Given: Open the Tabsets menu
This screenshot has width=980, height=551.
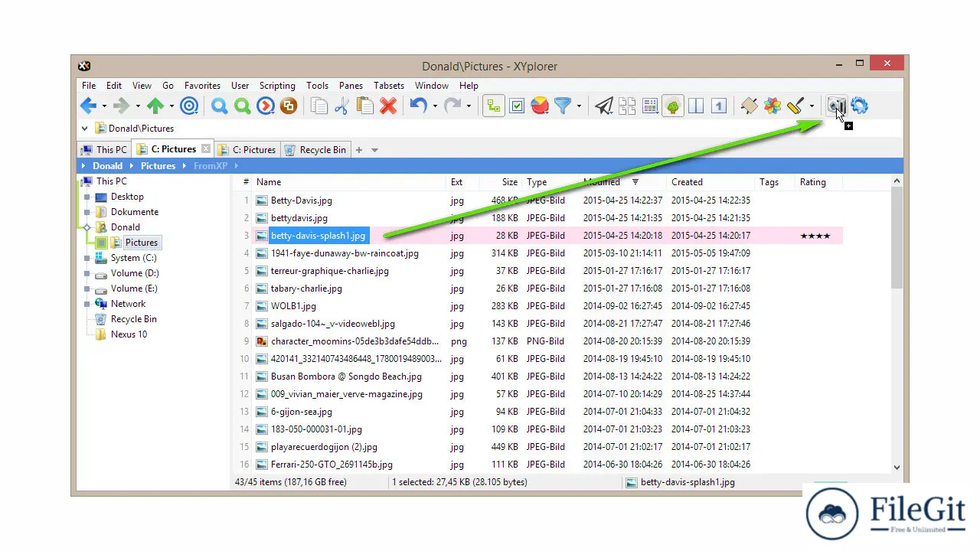Looking at the screenshot, I should 389,86.
